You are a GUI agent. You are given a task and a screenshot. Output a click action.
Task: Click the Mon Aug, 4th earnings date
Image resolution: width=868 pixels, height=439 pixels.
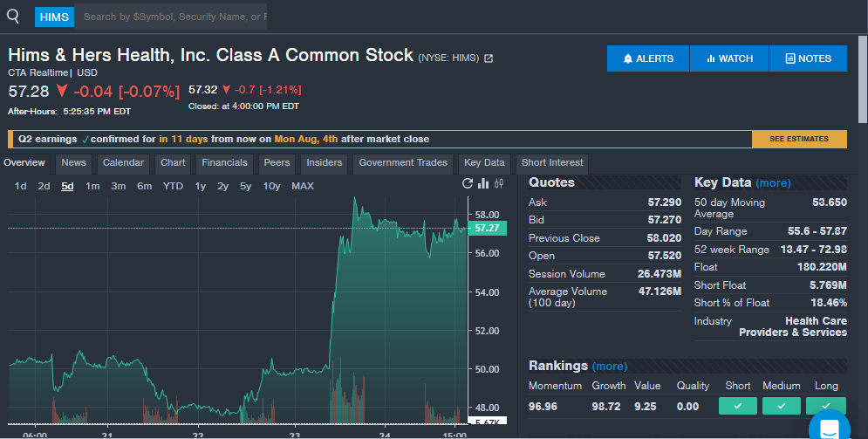(x=306, y=139)
